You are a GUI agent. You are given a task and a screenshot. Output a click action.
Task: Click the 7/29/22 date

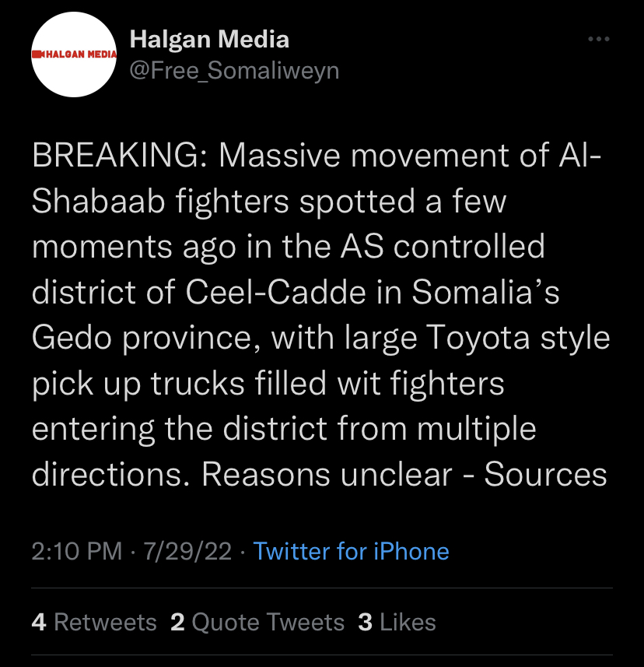(x=187, y=551)
